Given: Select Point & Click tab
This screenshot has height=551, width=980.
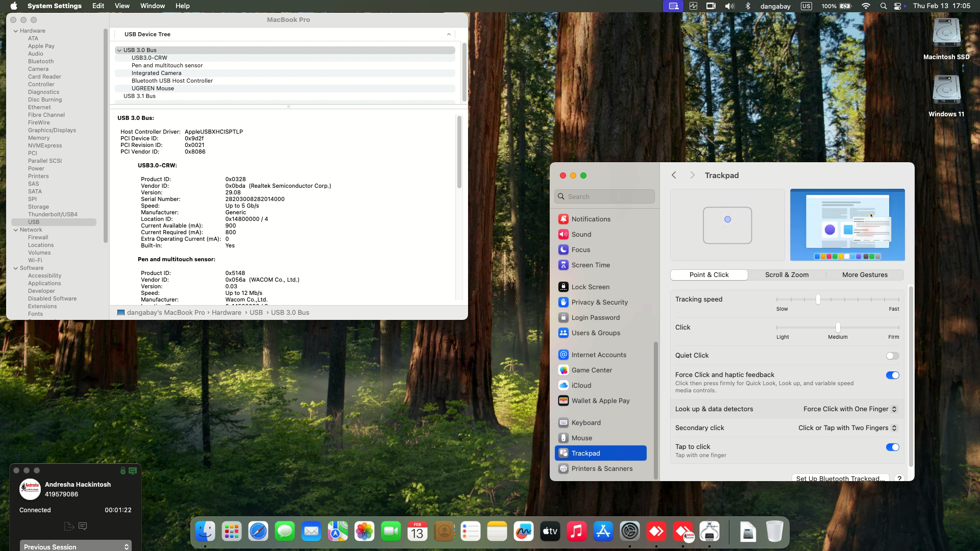Looking at the screenshot, I should 709,274.
